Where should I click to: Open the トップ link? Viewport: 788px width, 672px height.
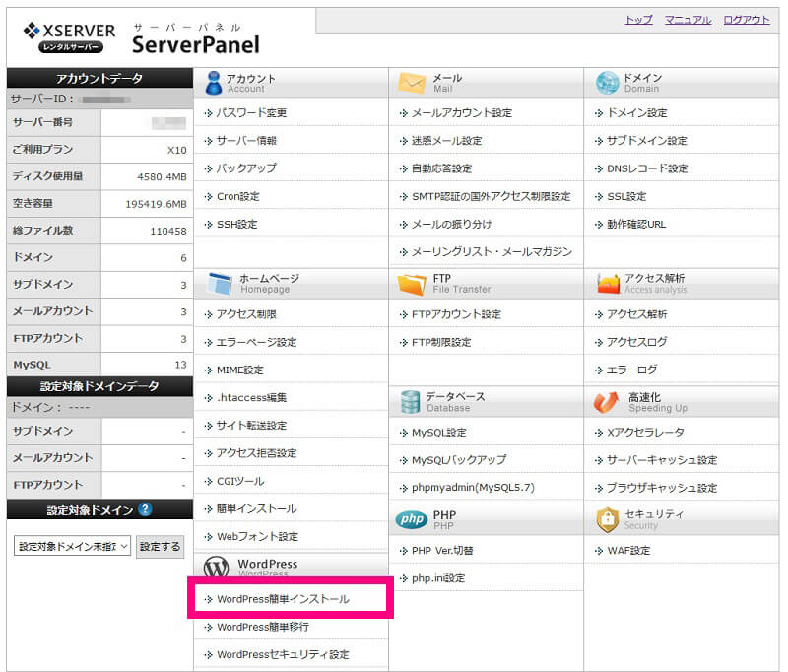(638, 20)
